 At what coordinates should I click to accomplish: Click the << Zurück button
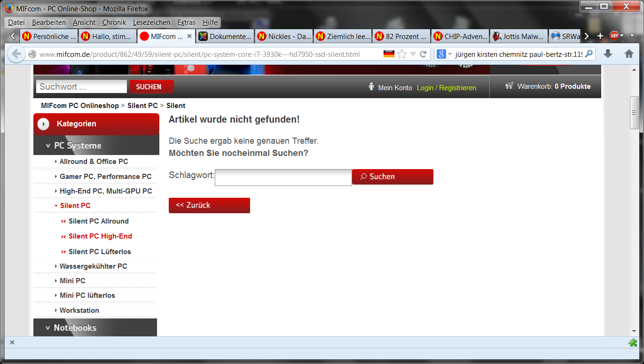209,205
